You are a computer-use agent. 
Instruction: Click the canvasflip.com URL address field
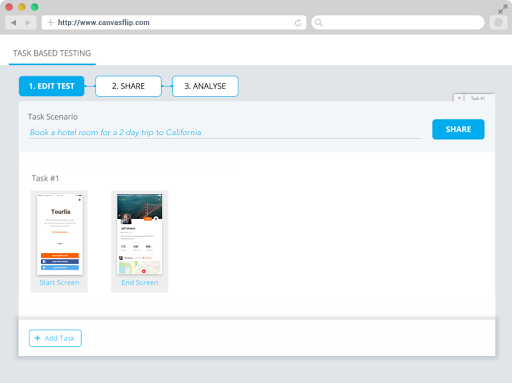[x=174, y=23]
